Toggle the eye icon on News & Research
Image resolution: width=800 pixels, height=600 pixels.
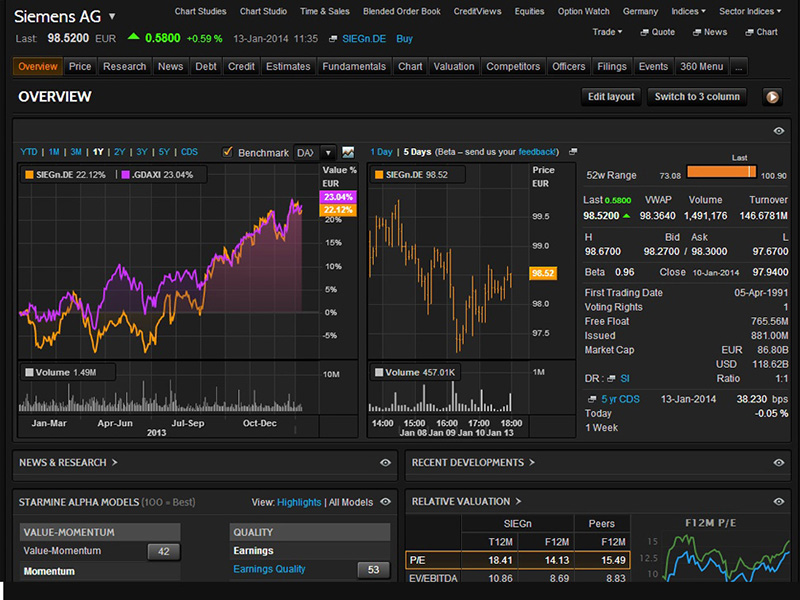click(x=385, y=463)
